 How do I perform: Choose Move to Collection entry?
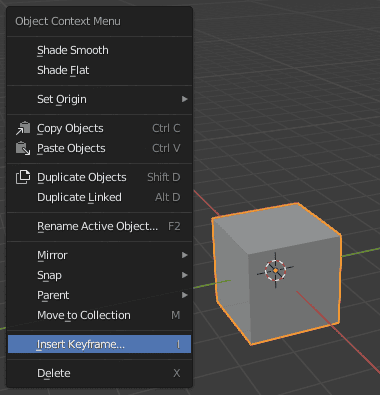click(x=99, y=315)
